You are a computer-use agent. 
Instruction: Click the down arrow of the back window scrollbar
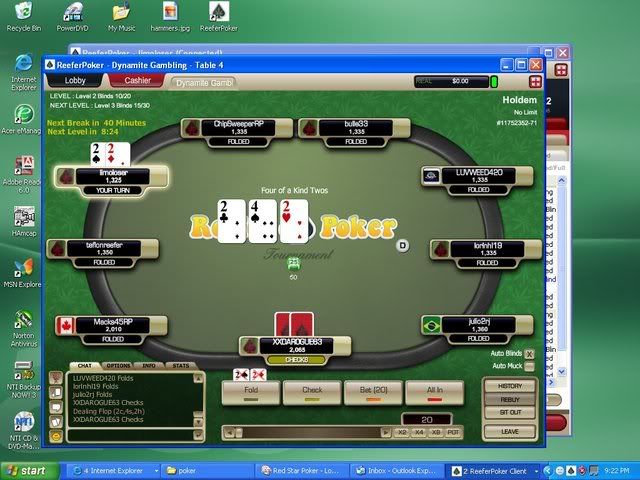tap(562, 371)
